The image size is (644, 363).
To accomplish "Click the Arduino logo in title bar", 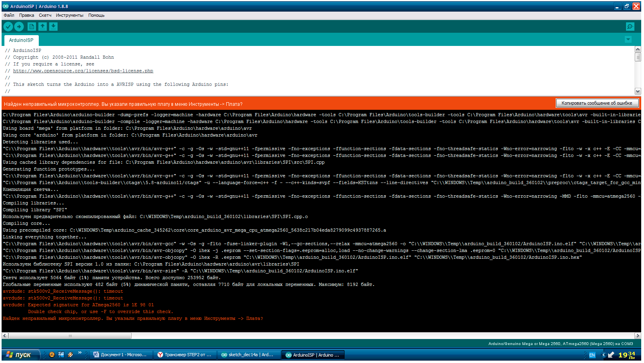I will pos(6,6).
